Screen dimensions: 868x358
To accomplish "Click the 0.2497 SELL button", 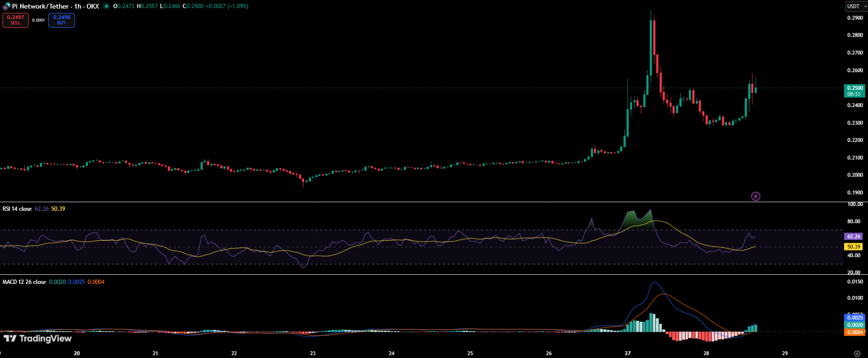I will 15,20.
